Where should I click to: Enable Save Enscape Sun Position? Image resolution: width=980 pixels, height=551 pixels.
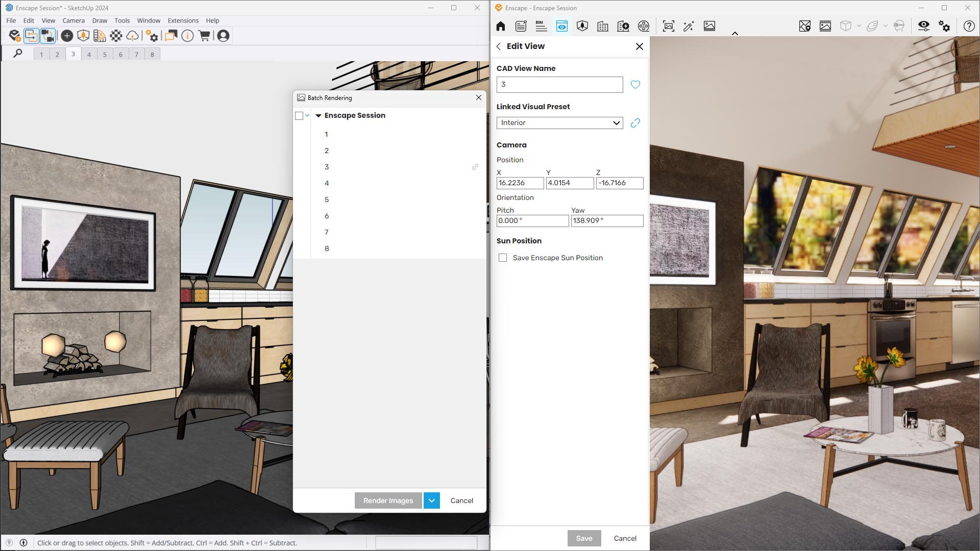pyautogui.click(x=503, y=258)
